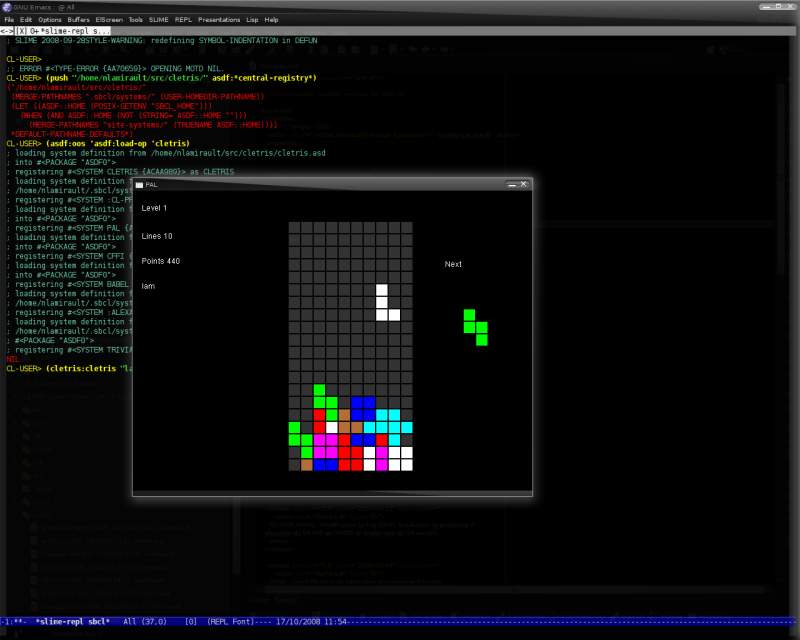Click the "registering #<SYSTEM CLETRIS" output line
Image resolution: width=800 pixels, height=640 pixels.
[x=120, y=172]
